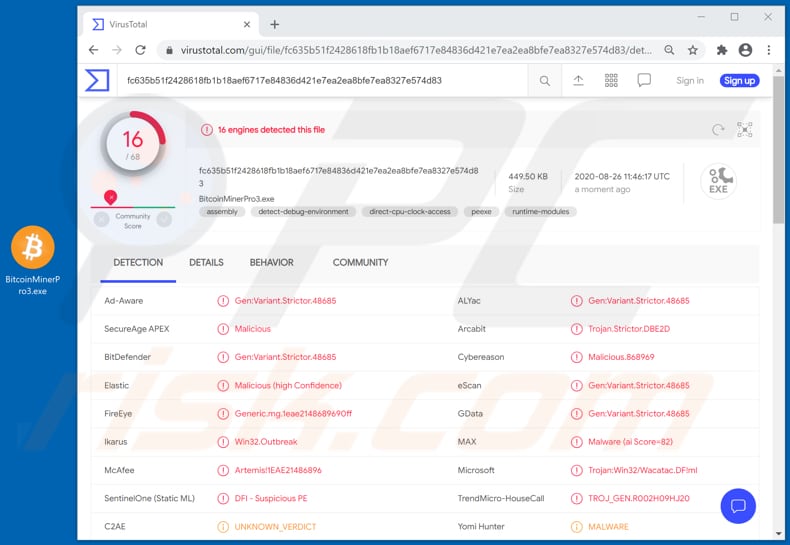Click the 2020-08-26 11:46:17 UTC timestamp
Viewport: 790px width, 545px height.
(622, 176)
